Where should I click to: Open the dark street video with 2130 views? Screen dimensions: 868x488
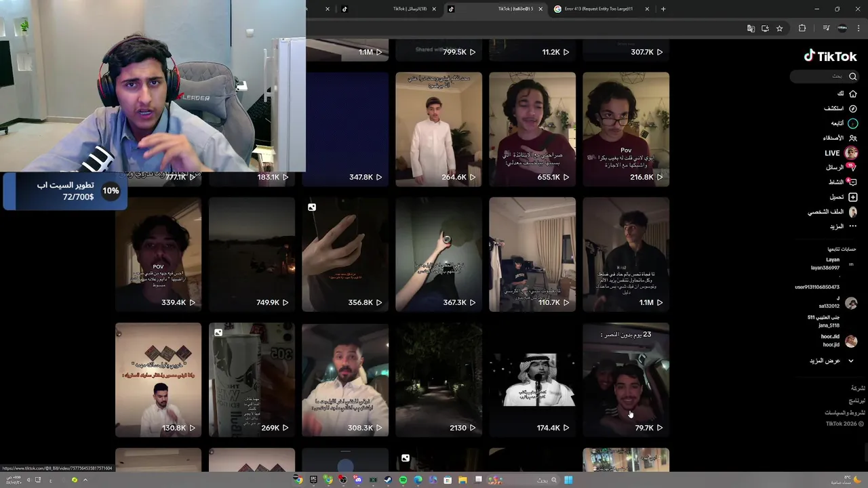[439, 380]
